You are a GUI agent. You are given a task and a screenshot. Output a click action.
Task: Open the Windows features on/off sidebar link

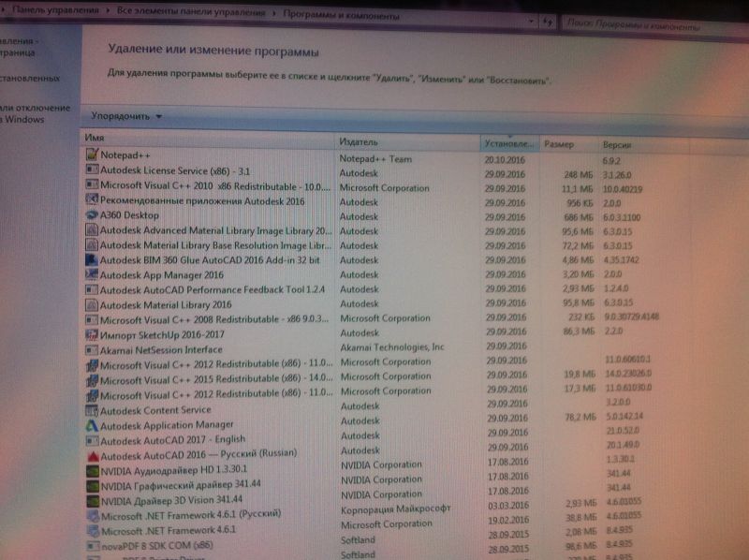[x=35, y=113]
